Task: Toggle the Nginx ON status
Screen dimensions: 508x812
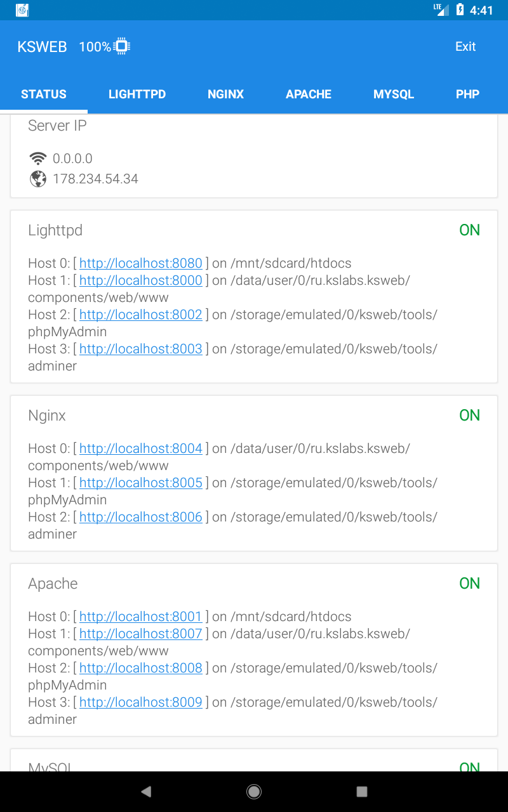Action: pos(469,416)
